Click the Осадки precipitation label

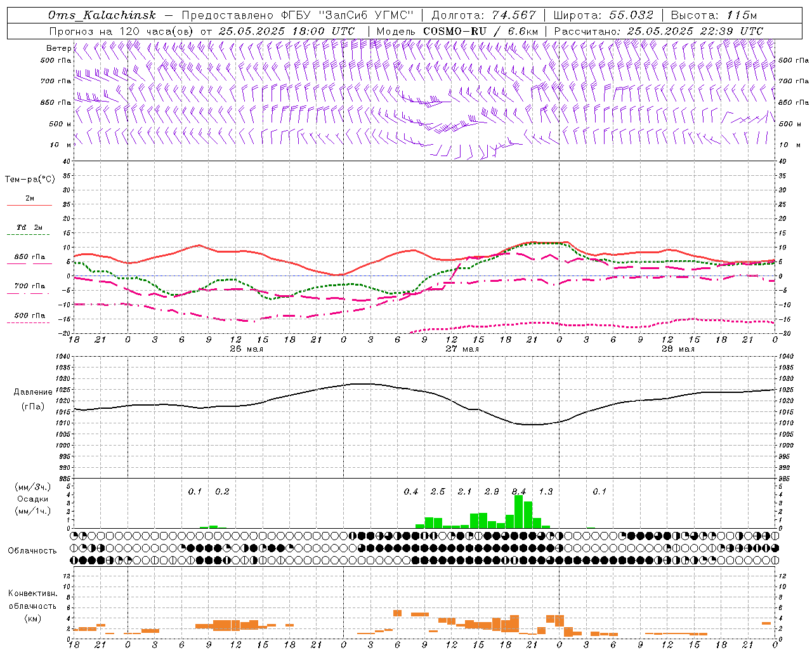click(x=32, y=499)
